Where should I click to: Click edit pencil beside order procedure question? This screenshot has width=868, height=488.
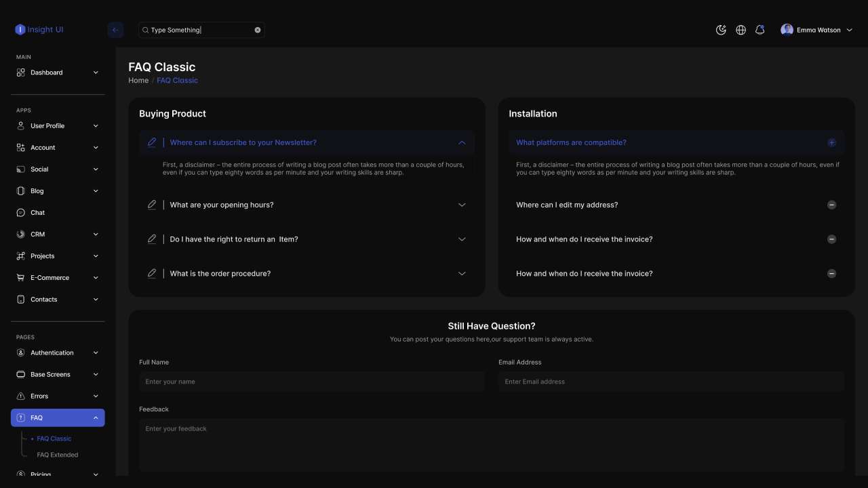(x=152, y=273)
